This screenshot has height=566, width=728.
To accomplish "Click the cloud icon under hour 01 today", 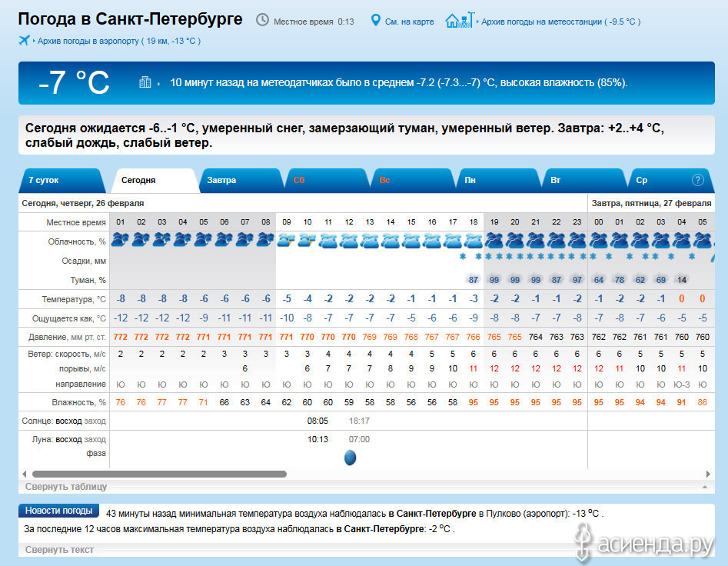I will coord(120,240).
